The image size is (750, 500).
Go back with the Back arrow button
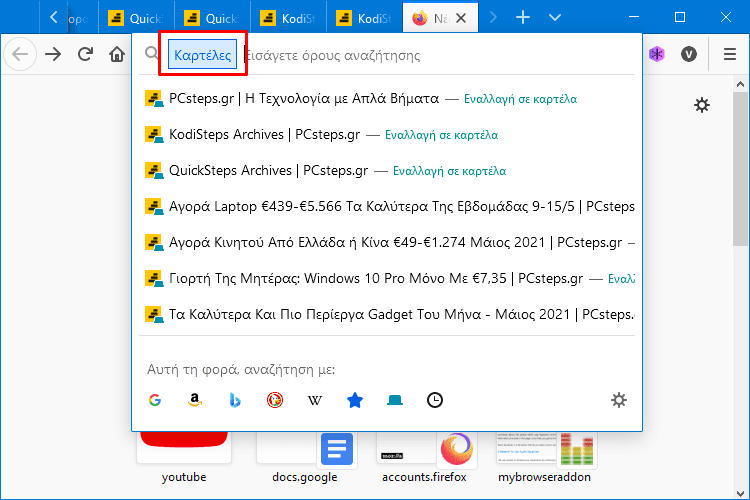[20, 55]
